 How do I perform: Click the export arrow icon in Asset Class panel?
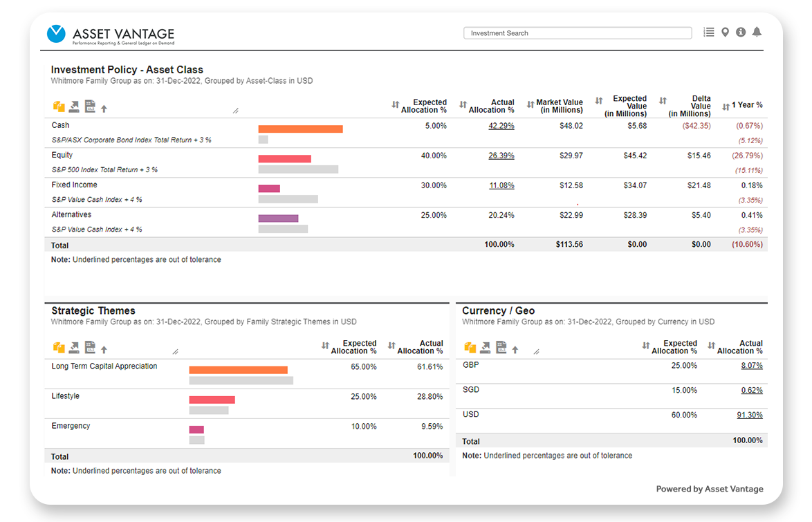(x=75, y=106)
